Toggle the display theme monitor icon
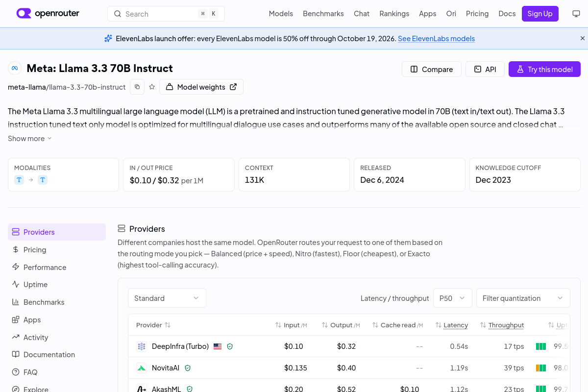The height and width of the screenshot is (392, 588). [x=576, y=14]
